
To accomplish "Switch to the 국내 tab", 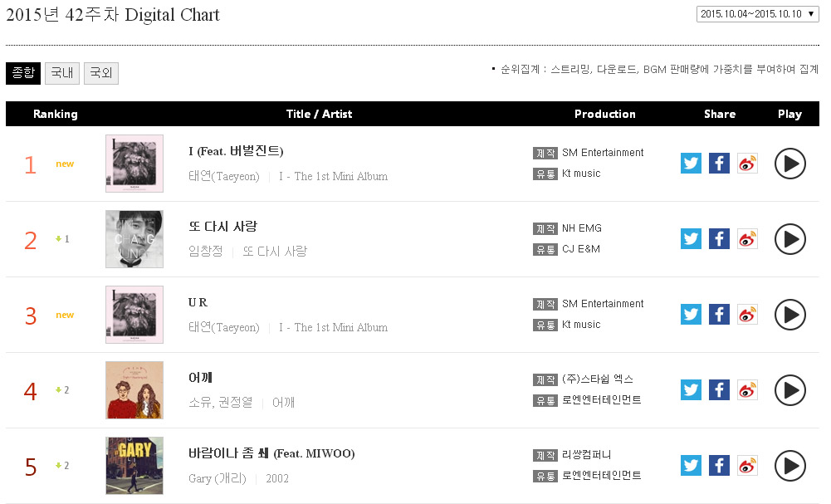I will (x=62, y=73).
